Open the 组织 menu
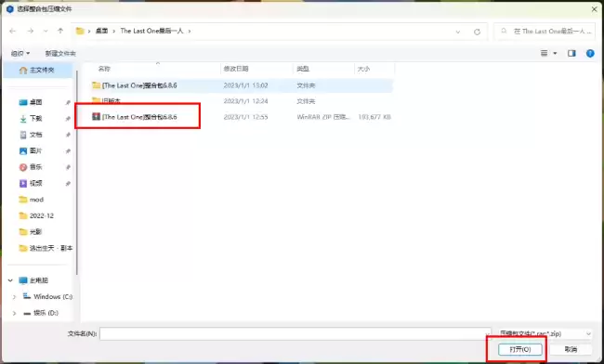This screenshot has height=364, width=604. click(x=20, y=53)
